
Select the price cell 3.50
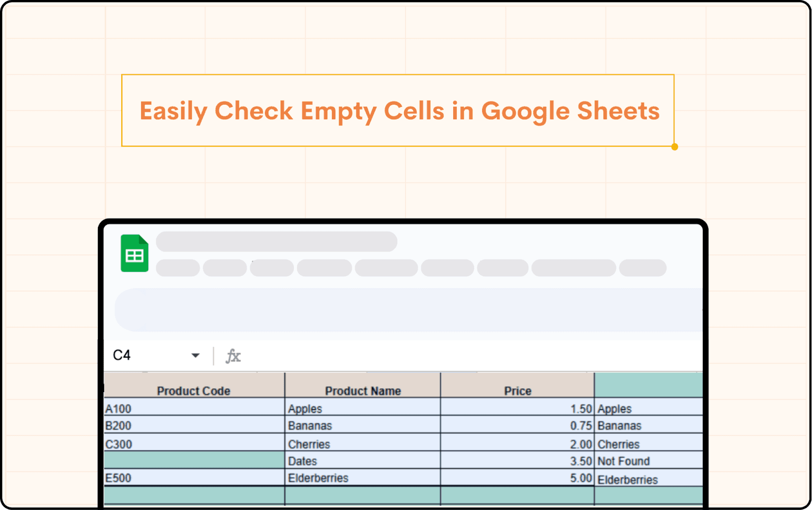click(x=518, y=460)
